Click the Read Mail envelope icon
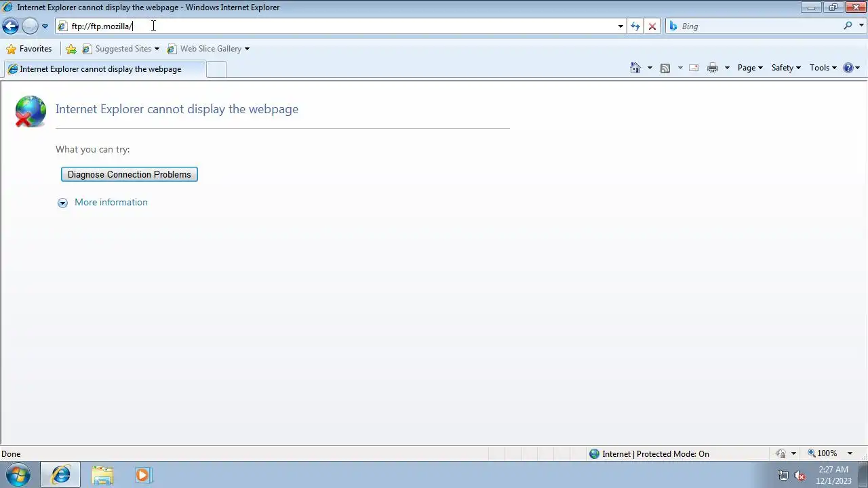Viewport: 868px width, 488px height. tap(694, 68)
